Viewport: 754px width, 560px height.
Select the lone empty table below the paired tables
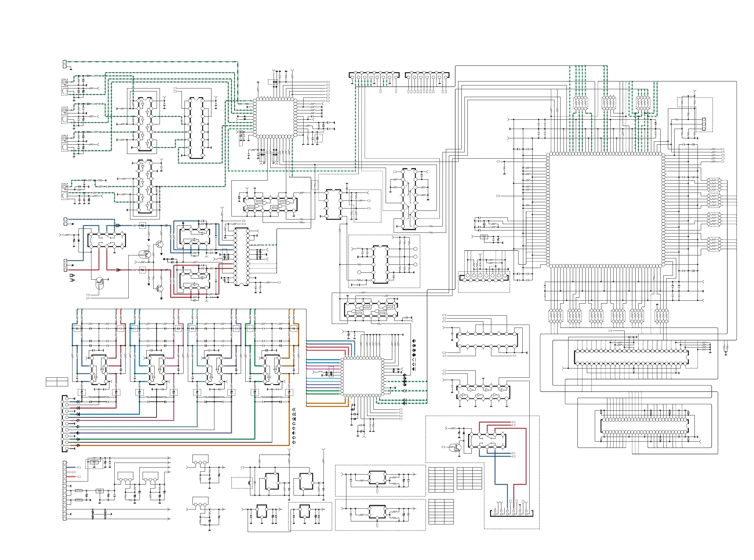coord(441,511)
